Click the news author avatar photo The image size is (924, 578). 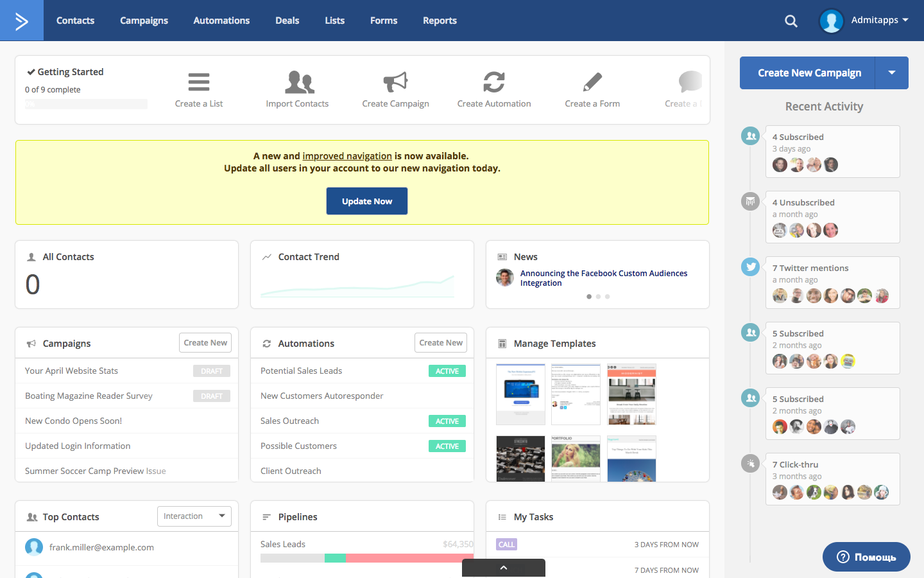(505, 277)
